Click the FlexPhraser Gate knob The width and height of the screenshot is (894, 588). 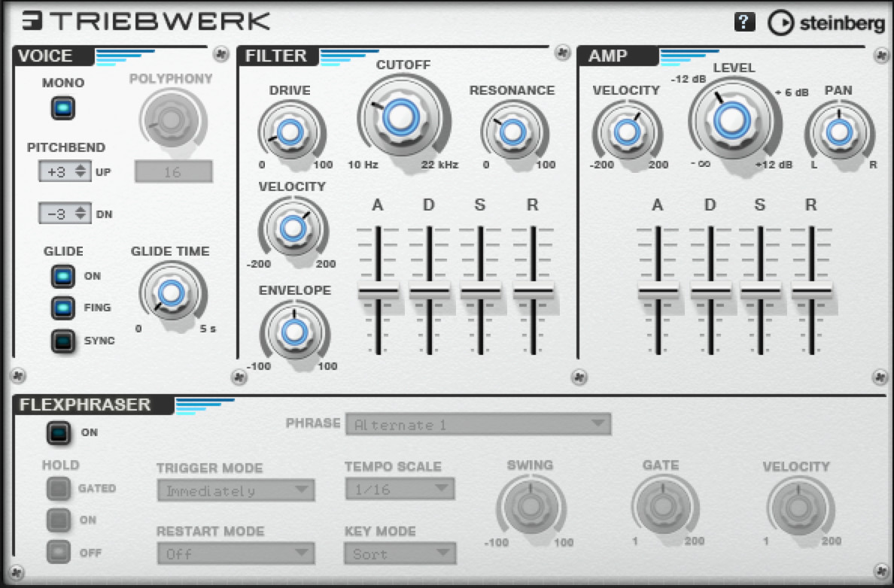click(x=663, y=506)
